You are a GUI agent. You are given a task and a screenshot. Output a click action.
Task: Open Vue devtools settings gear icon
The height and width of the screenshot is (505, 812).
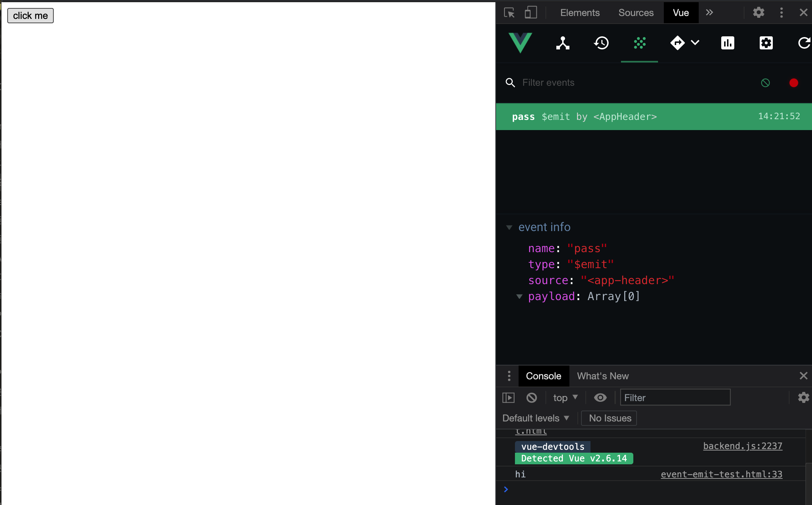coord(766,43)
